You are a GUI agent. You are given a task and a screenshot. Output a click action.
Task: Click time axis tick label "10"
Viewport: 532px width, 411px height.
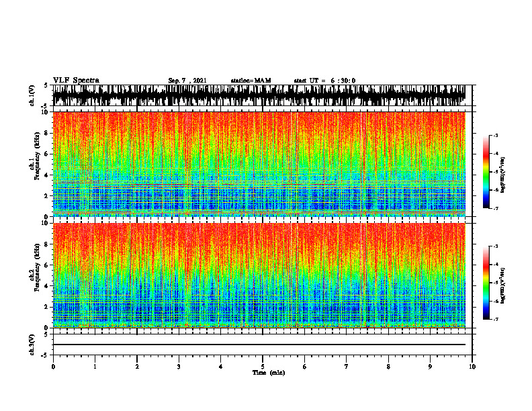pyautogui.click(x=472, y=367)
